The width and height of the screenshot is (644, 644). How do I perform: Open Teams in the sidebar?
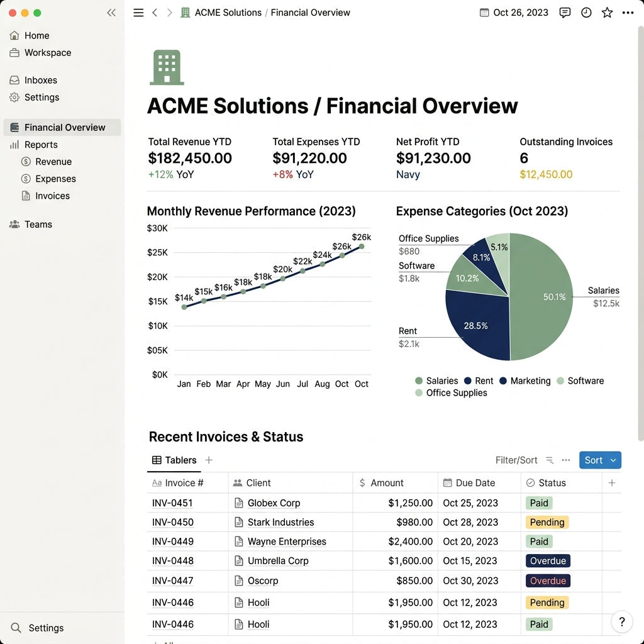(31, 225)
